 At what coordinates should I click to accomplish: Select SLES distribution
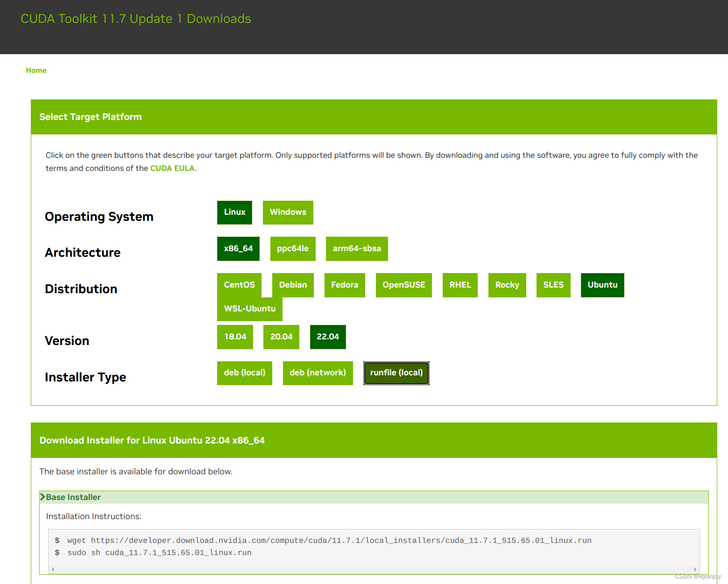coord(553,285)
